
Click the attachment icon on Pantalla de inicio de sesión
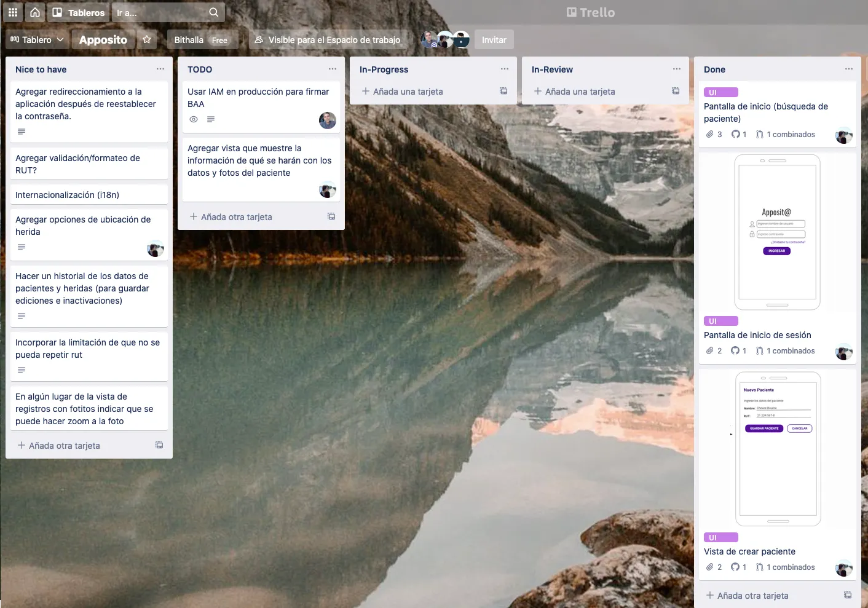710,350
